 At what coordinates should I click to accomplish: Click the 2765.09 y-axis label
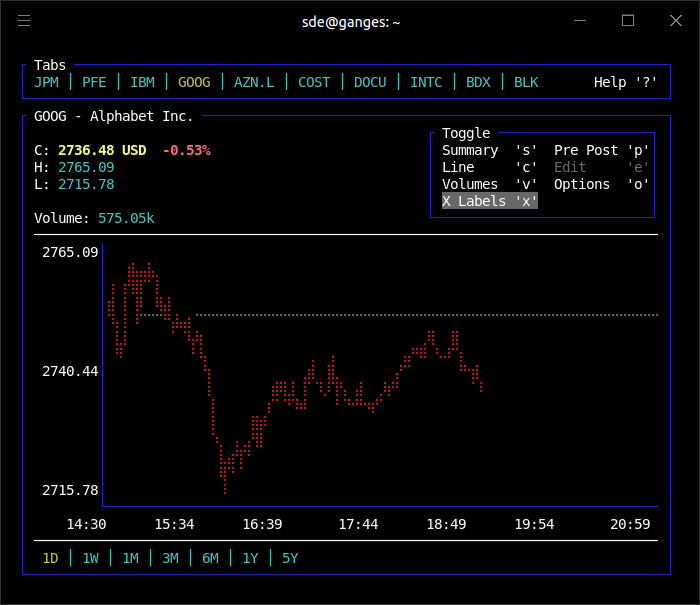(x=70, y=252)
